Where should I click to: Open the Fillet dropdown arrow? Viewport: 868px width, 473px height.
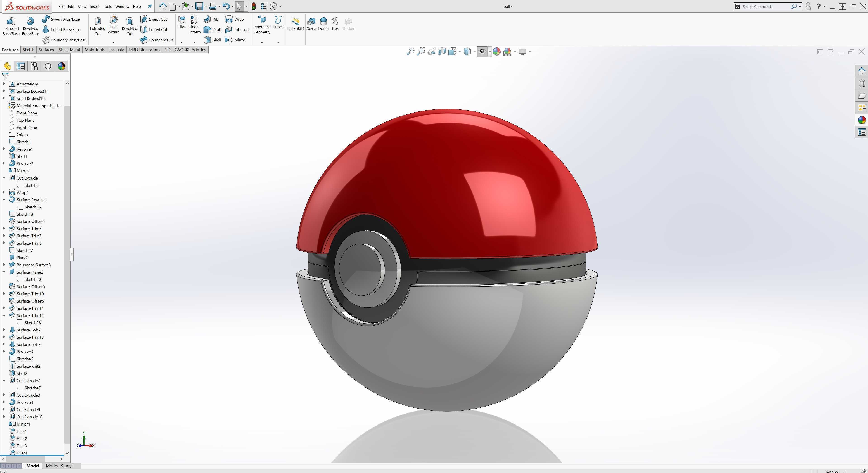tap(181, 42)
